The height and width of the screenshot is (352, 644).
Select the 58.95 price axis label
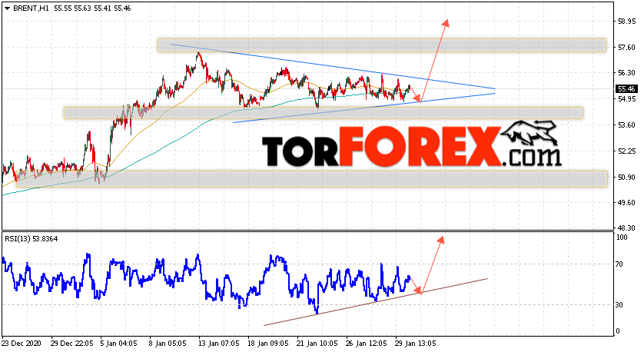tap(627, 22)
